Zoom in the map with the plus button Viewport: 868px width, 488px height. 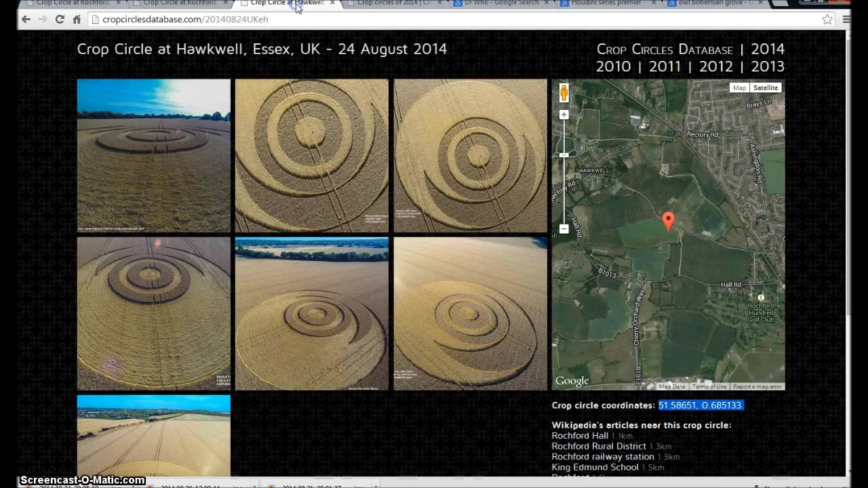(x=564, y=115)
